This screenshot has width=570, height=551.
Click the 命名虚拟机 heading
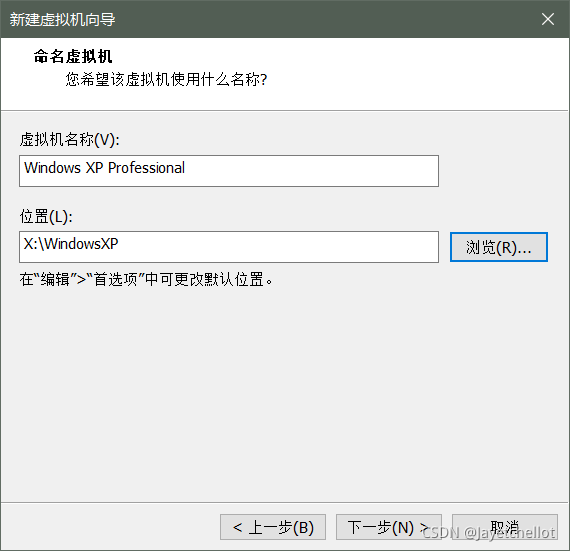click(x=73, y=57)
